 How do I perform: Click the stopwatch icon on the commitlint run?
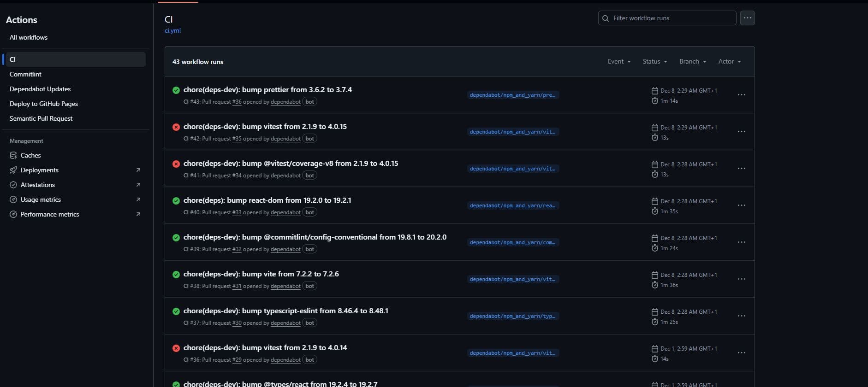click(x=654, y=248)
